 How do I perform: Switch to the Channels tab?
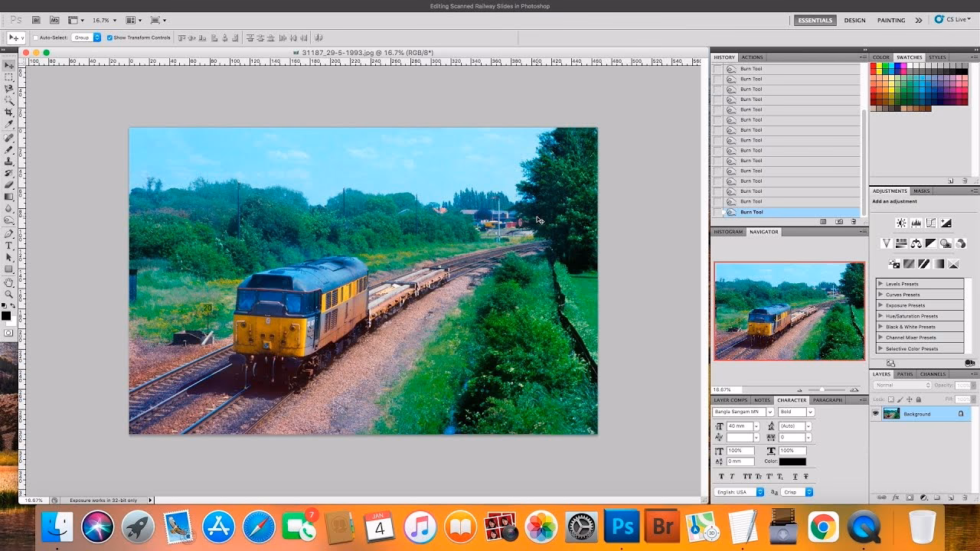(932, 374)
